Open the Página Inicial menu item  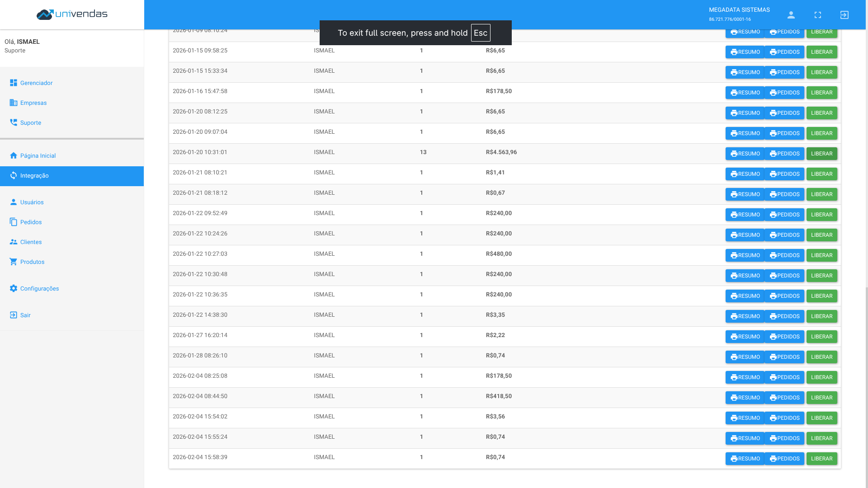38,156
